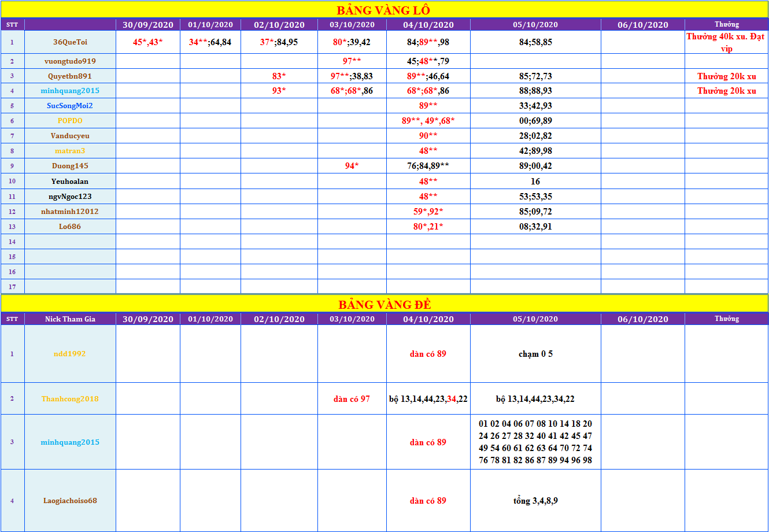Open the 36QueToi user name
This screenshot has height=532, width=769.
70,42
